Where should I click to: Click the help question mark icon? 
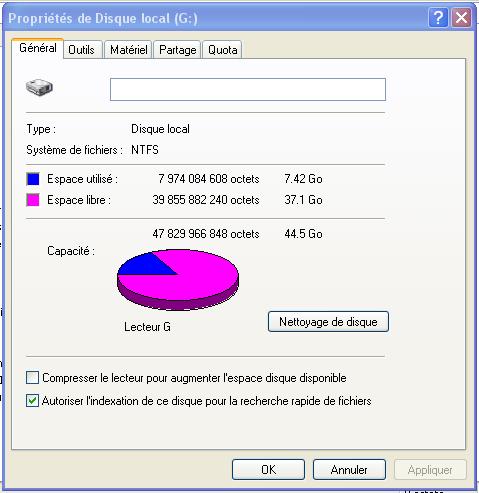pos(438,17)
